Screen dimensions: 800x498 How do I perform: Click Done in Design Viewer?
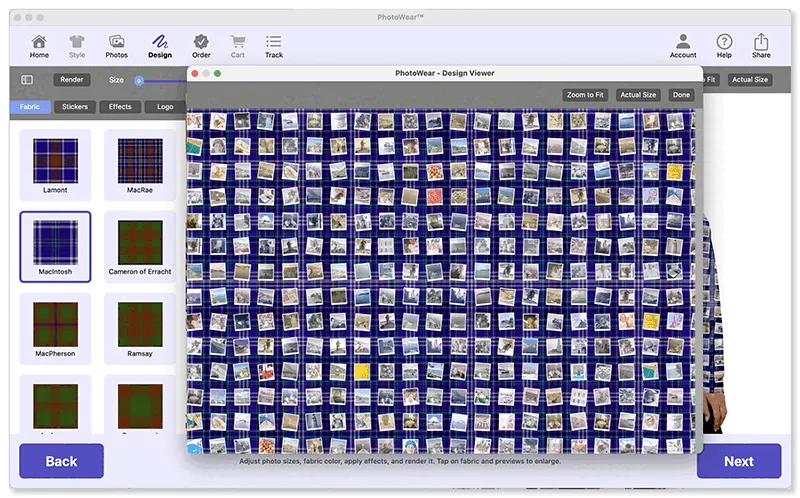click(681, 95)
